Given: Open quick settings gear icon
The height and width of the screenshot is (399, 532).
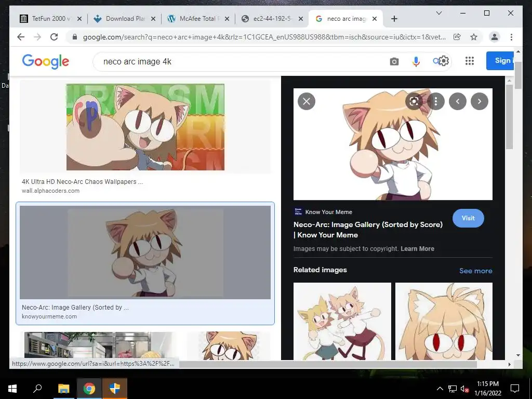Looking at the screenshot, I should point(444,61).
